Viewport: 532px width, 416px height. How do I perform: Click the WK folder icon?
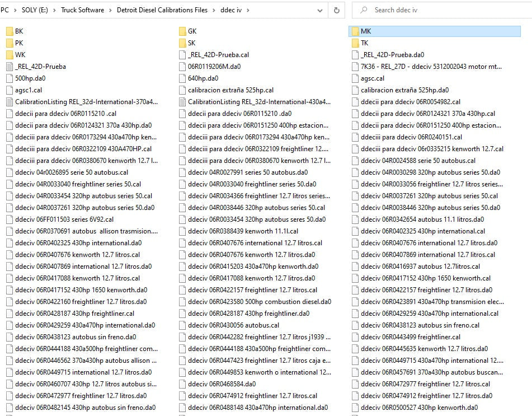(10, 55)
